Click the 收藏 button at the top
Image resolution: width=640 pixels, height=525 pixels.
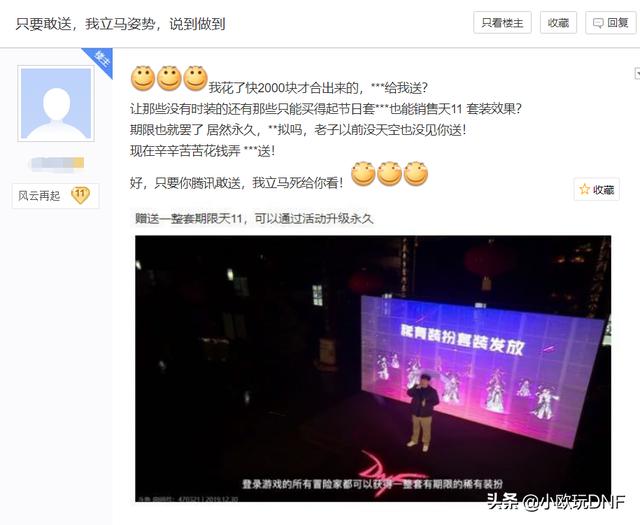tap(558, 23)
